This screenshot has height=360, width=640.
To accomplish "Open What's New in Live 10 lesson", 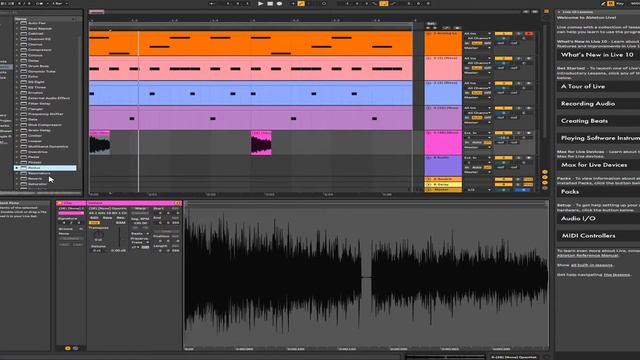I will click(x=598, y=55).
